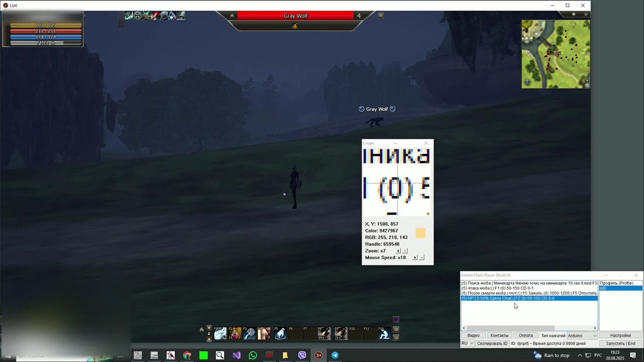Select the 'ШЕ' profile entry

coord(621,288)
